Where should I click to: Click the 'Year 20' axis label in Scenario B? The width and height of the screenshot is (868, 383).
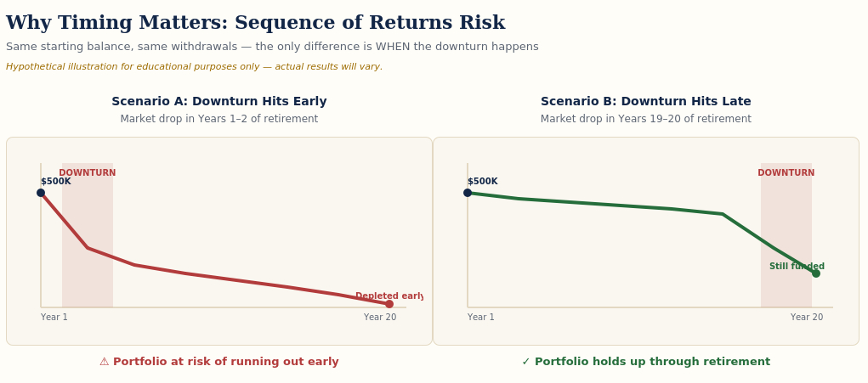[807, 318]
